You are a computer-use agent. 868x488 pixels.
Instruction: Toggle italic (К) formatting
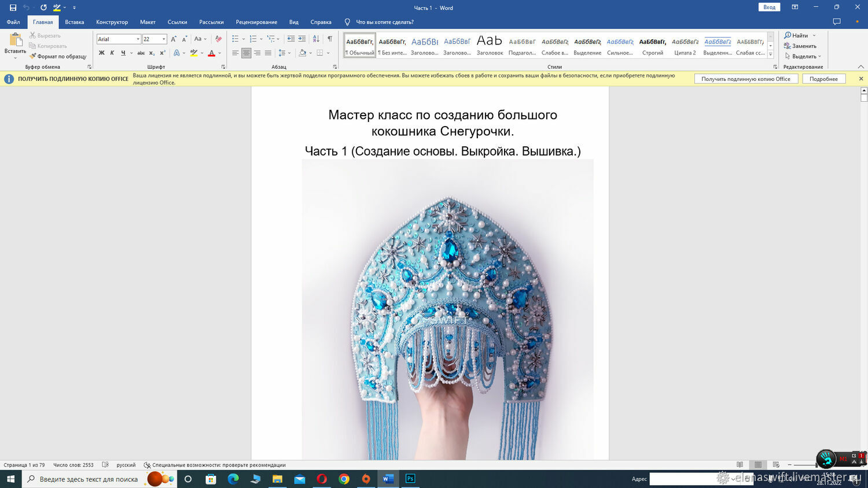pos(112,53)
